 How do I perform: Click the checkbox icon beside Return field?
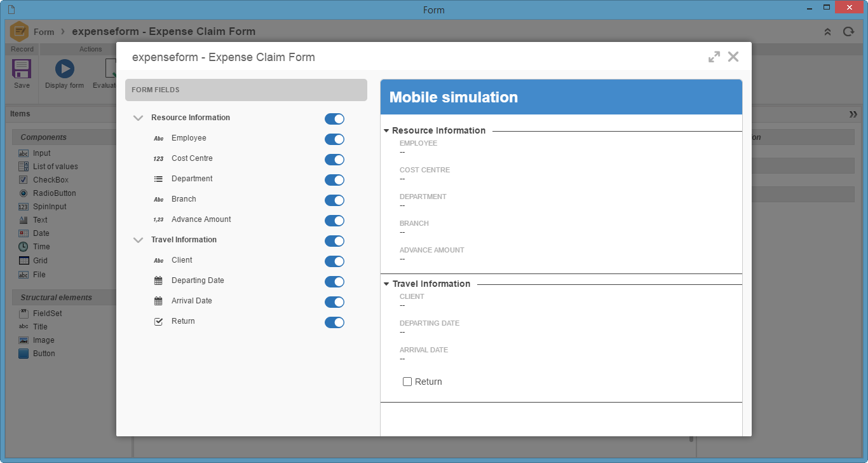(x=159, y=321)
